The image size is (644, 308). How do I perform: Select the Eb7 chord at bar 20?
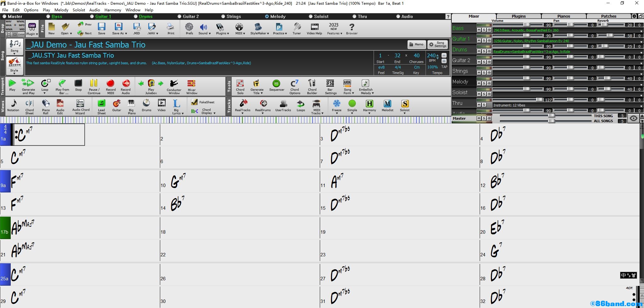click(x=498, y=227)
